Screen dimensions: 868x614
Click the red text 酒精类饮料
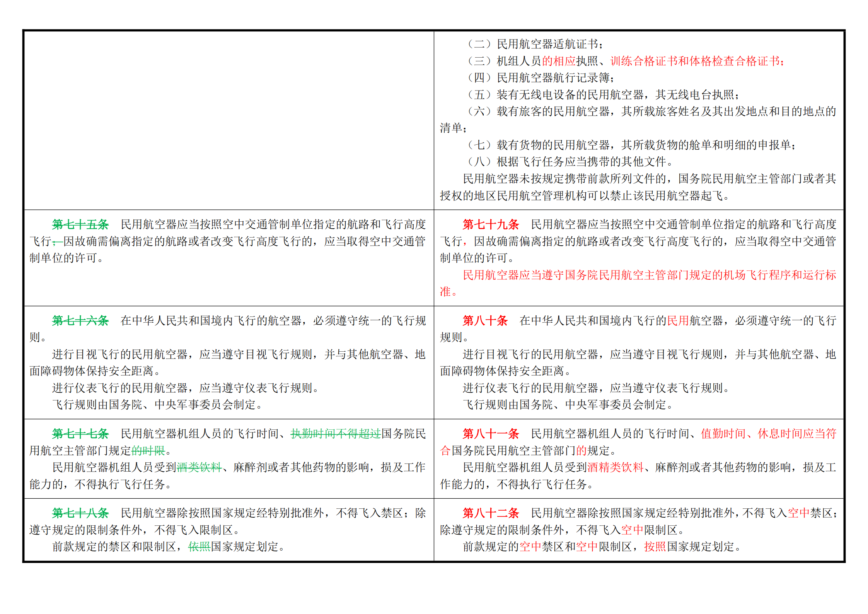click(615, 467)
